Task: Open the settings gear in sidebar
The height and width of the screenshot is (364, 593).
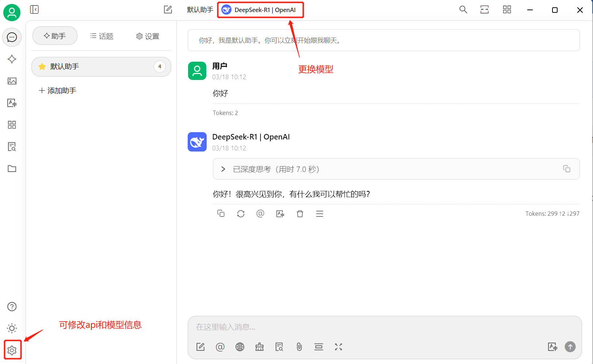Action: [x=12, y=350]
